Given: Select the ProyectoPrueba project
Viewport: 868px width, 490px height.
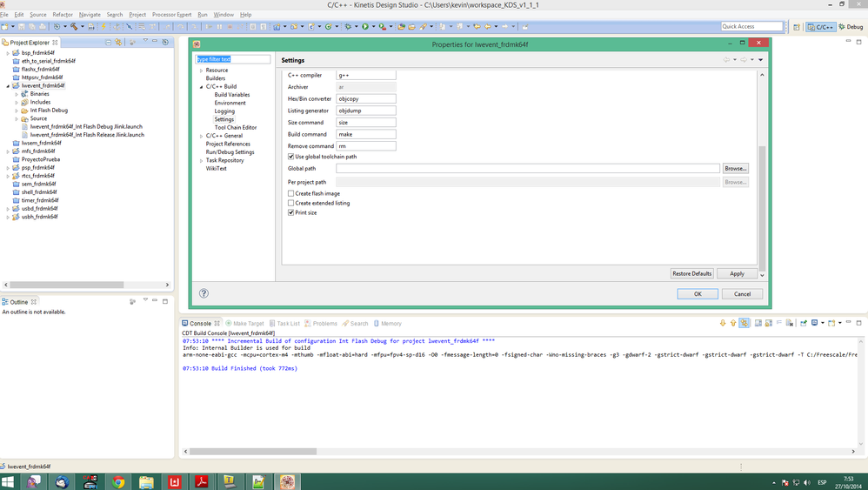Looking at the screenshot, I should click(x=40, y=159).
